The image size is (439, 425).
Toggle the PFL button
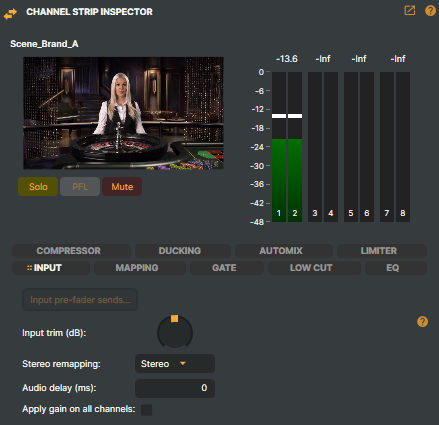pos(80,187)
